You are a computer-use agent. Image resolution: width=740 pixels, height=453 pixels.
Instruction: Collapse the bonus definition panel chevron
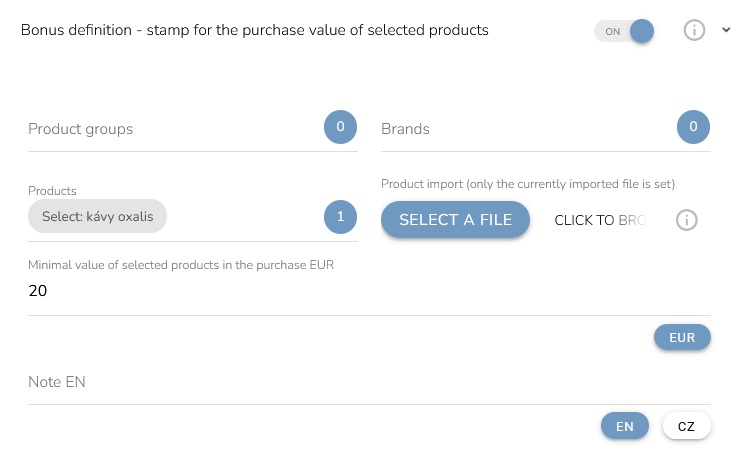click(x=726, y=30)
